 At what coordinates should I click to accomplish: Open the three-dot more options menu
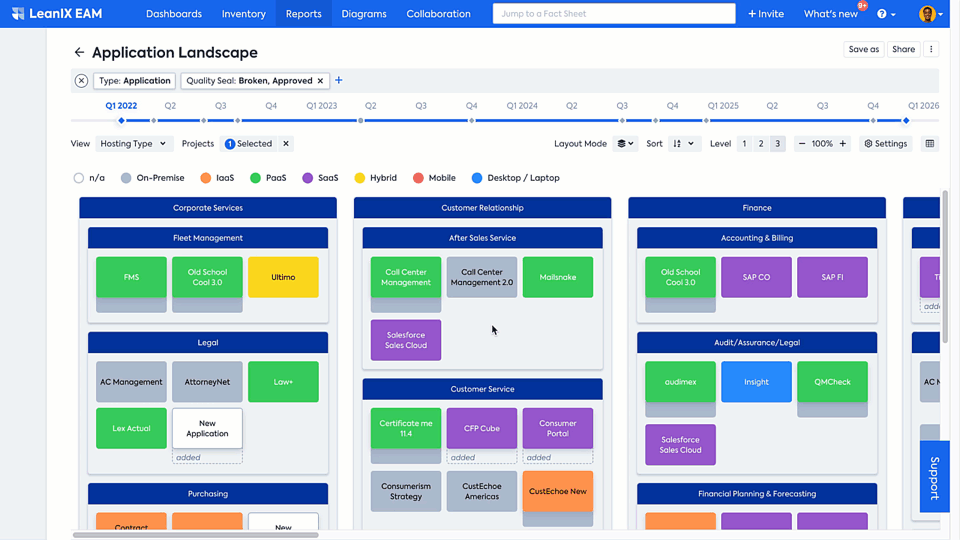931,49
